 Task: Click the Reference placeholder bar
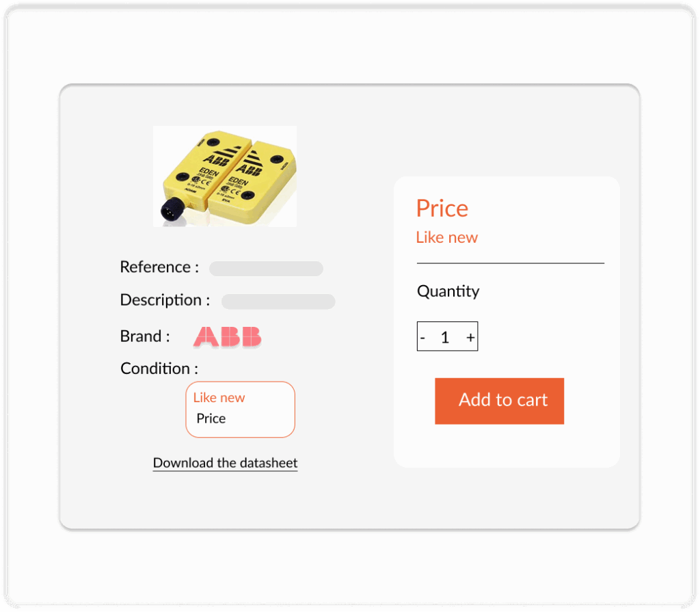coord(266,269)
